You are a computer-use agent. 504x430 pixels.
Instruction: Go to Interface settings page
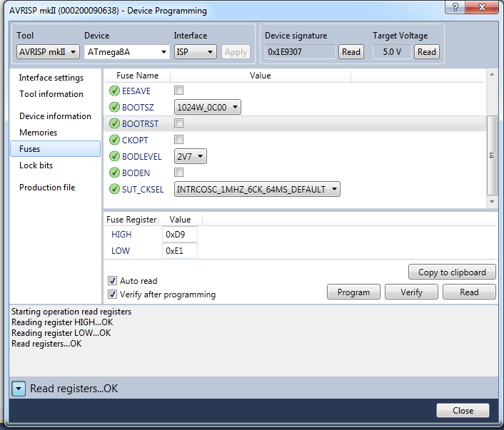(x=51, y=78)
